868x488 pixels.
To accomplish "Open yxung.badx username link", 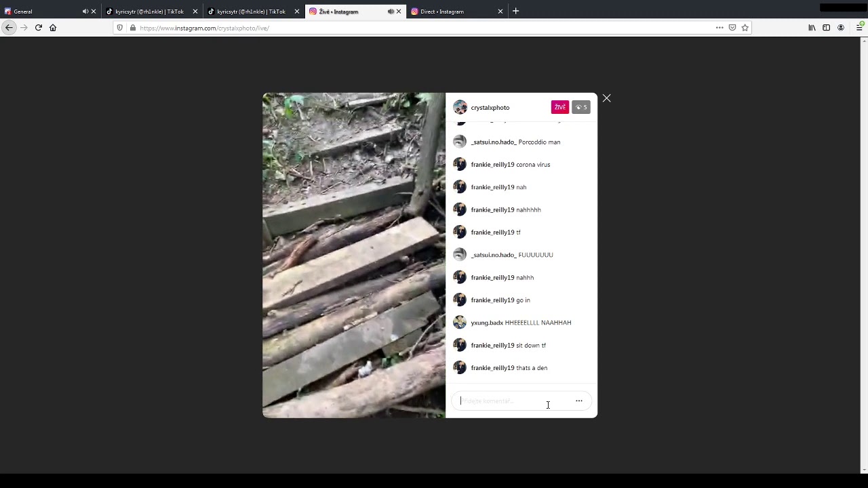I will point(487,323).
